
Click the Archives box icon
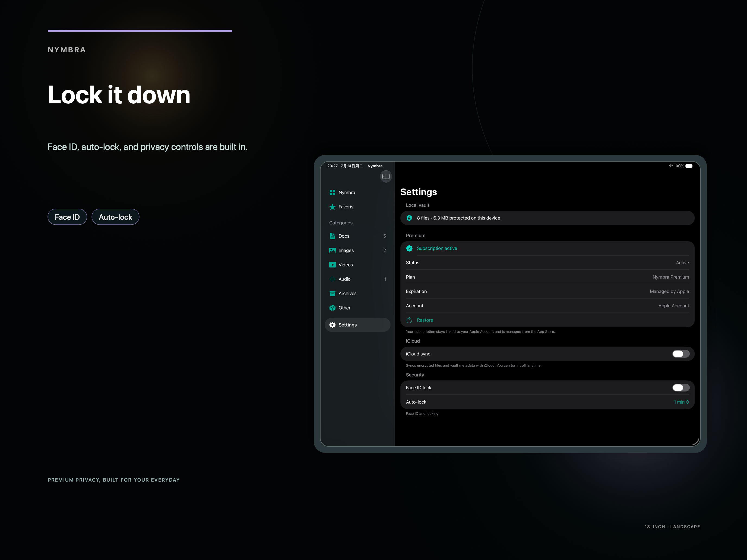click(332, 293)
